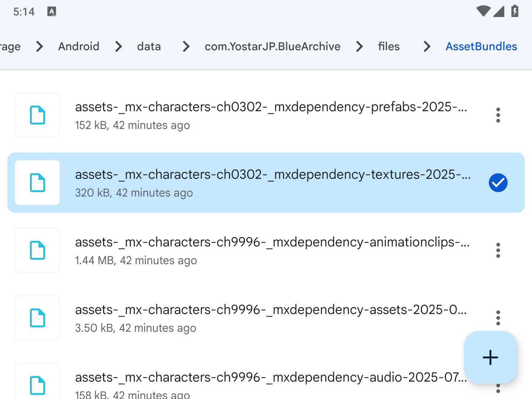Tap the keyboard 'A' notification icon
Viewport: 532px width, 399px height.
click(52, 11)
